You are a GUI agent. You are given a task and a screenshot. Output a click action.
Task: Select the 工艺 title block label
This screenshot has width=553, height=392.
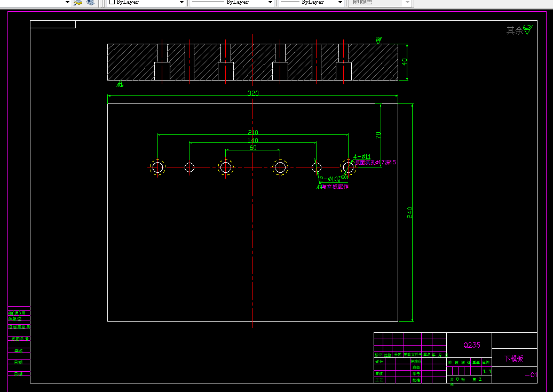[x=379, y=380]
